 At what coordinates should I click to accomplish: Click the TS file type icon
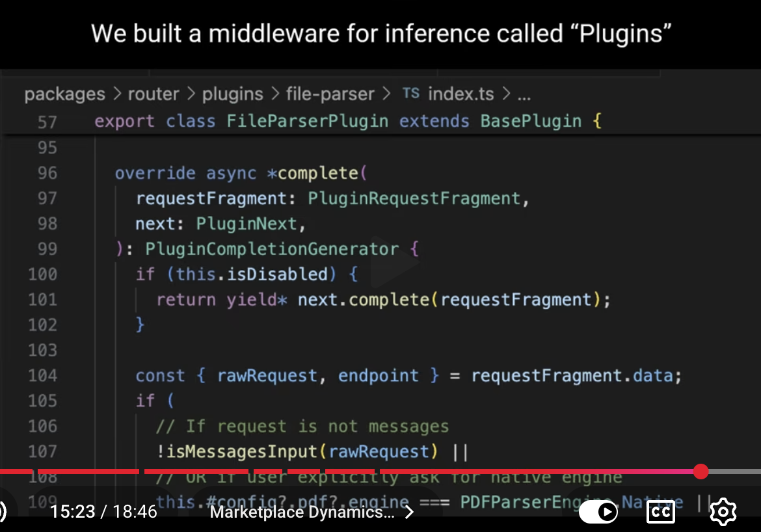coord(411,93)
